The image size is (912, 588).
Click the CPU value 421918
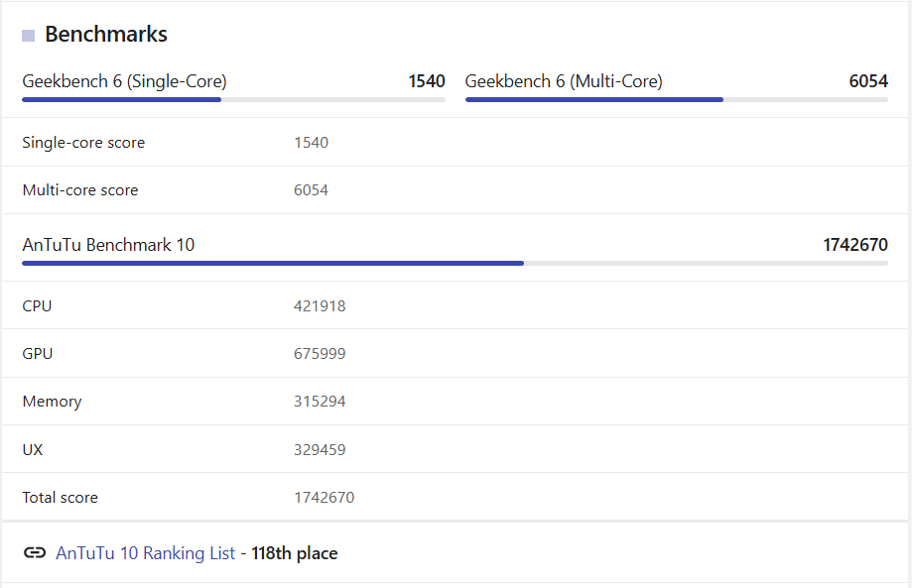[x=320, y=306]
